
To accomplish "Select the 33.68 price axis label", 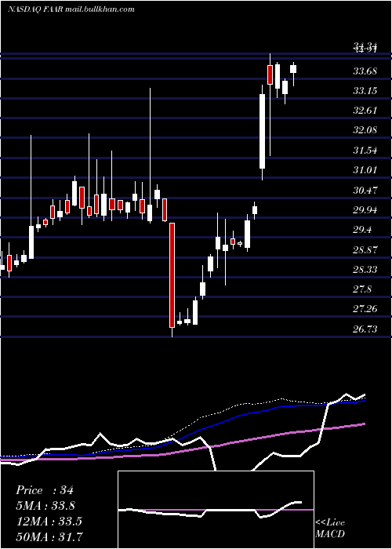I will click(x=365, y=72).
